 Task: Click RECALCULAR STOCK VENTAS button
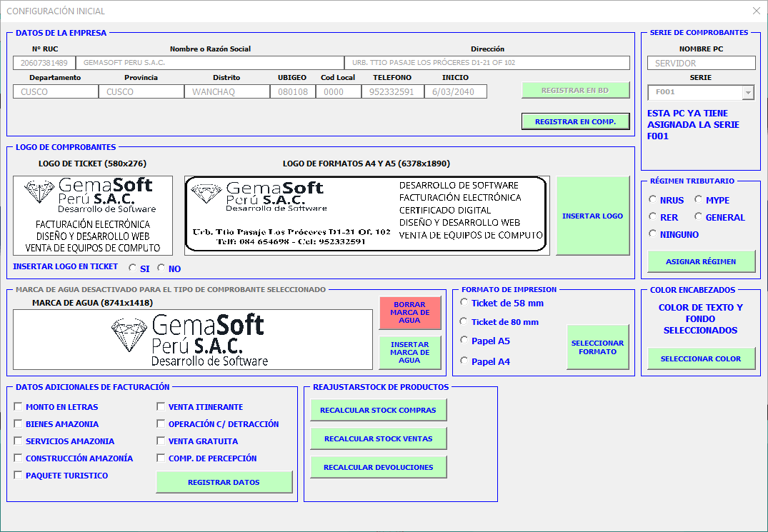click(x=378, y=439)
